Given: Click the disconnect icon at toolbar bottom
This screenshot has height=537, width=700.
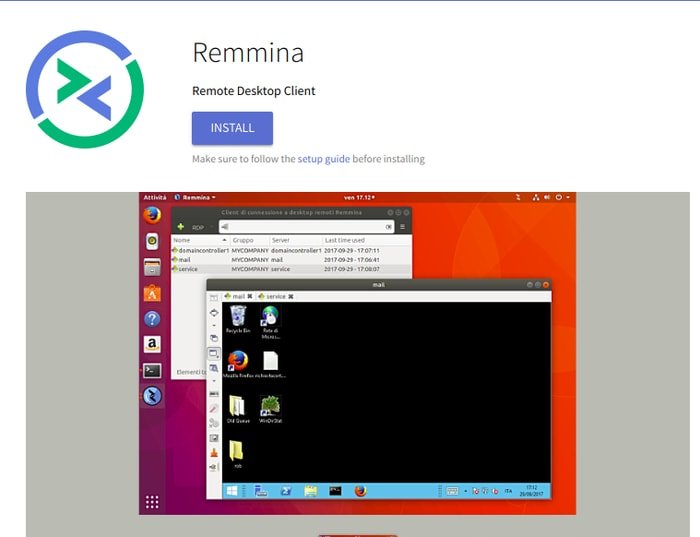Looking at the screenshot, I should tap(214, 467).
